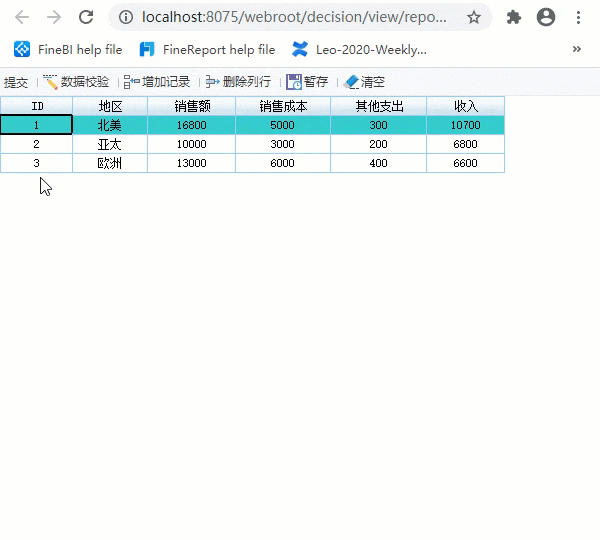
Task: Select cell with value 6000
Action: coord(283,163)
